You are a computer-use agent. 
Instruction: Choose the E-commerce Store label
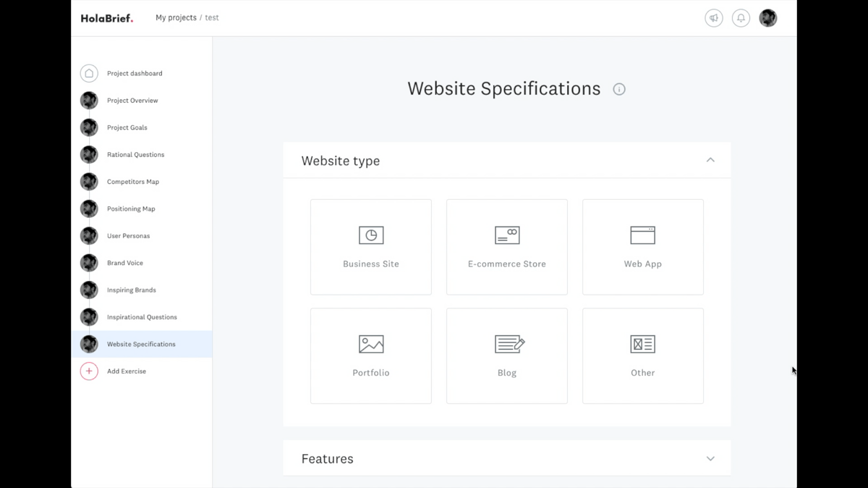[x=507, y=264]
